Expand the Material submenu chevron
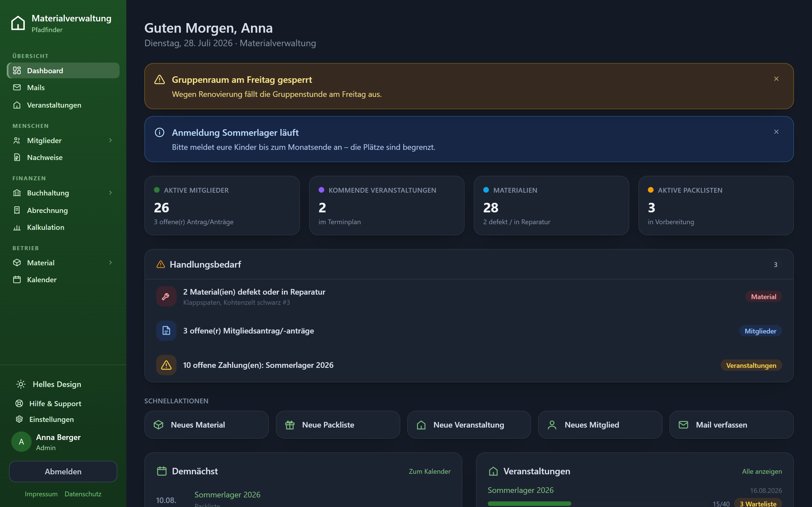The height and width of the screenshot is (507, 812). (111, 263)
